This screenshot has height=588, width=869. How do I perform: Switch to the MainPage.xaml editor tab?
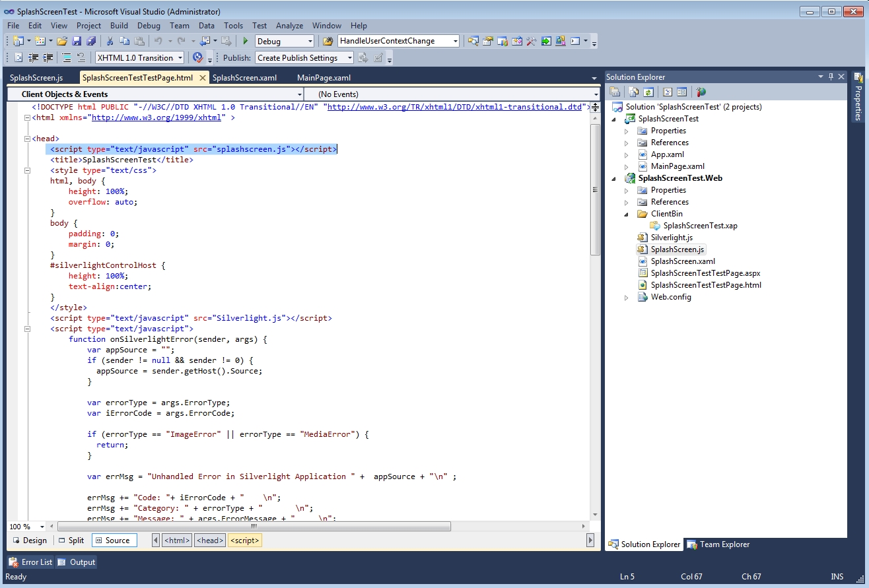point(324,78)
